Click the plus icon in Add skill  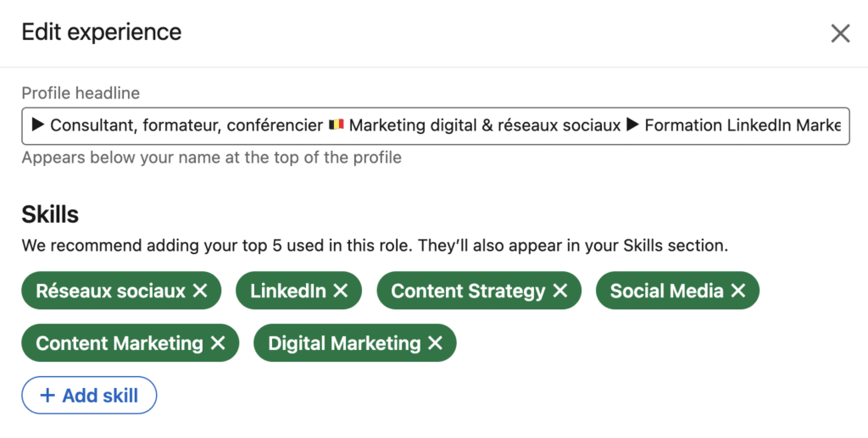pyautogui.click(x=47, y=396)
